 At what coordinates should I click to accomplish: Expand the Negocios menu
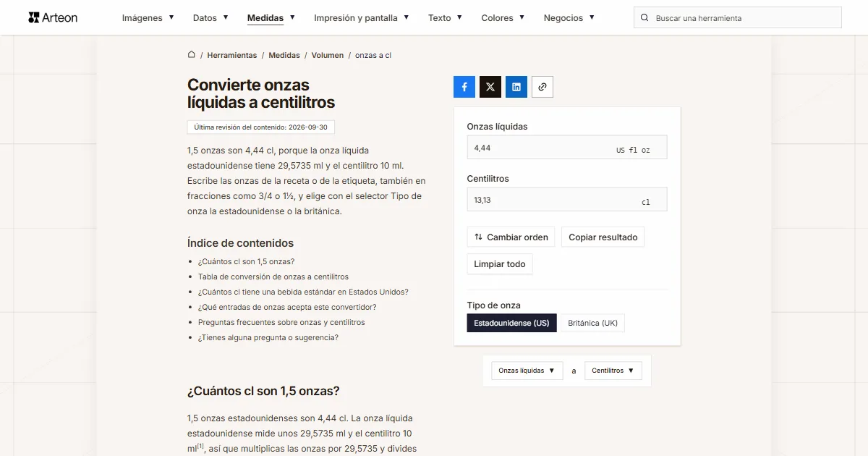coord(569,18)
